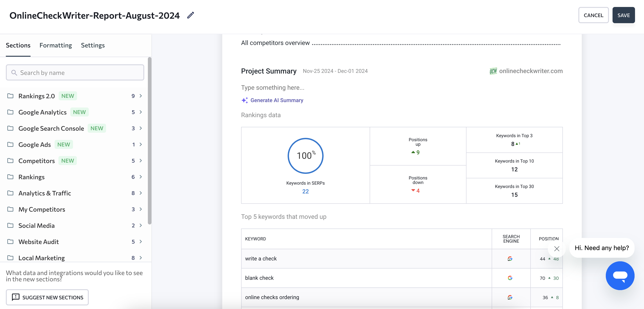Screen dimensions: 644x309
Task: Click the folder icon beside Website Audit
Action: (x=10, y=242)
